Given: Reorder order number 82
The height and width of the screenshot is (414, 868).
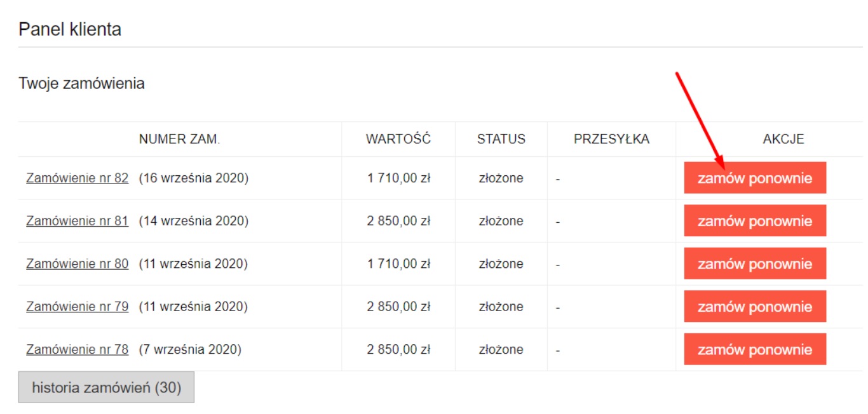Looking at the screenshot, I should coord(754,178).
